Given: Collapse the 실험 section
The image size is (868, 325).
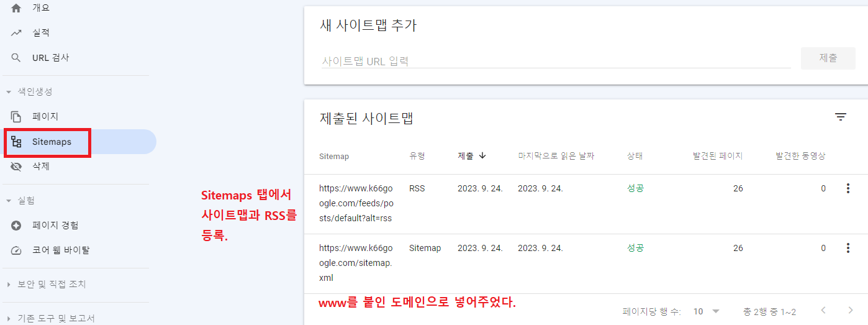Looking at the screenshot, I should [9, 201].
